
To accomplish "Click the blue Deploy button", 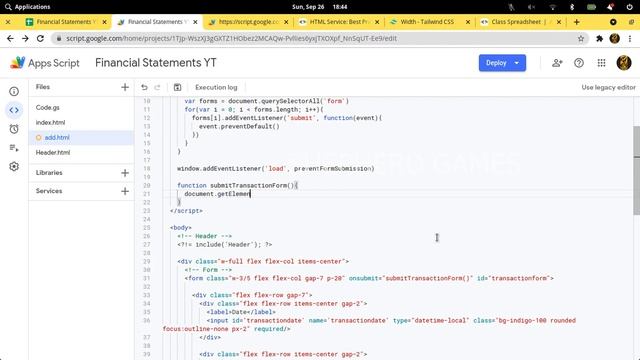I will pos(502,63).
